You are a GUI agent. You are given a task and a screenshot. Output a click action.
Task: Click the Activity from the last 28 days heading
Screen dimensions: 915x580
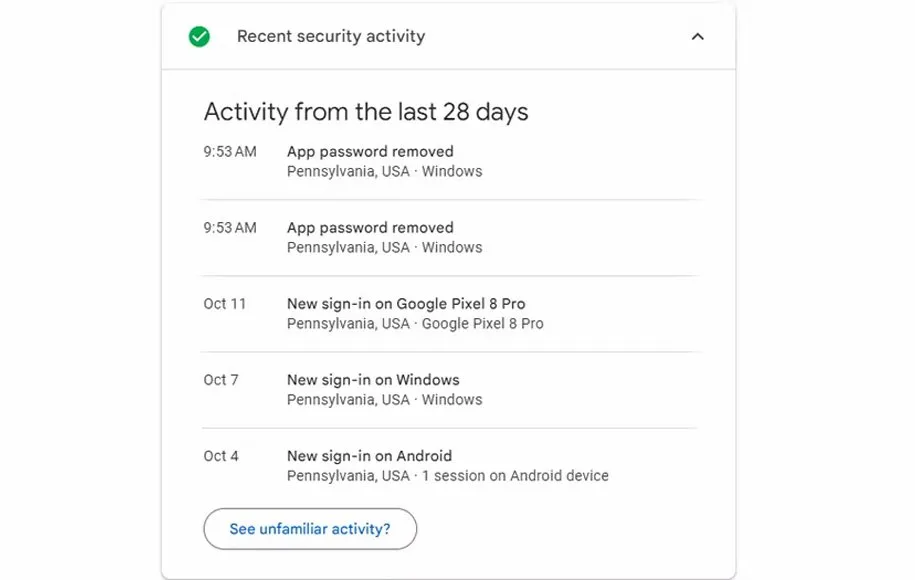tap(365, 111)
